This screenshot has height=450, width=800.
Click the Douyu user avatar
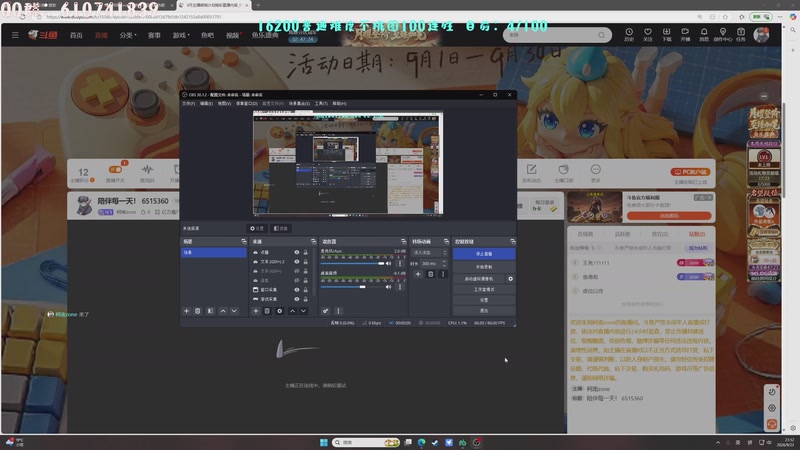(761, 35)
